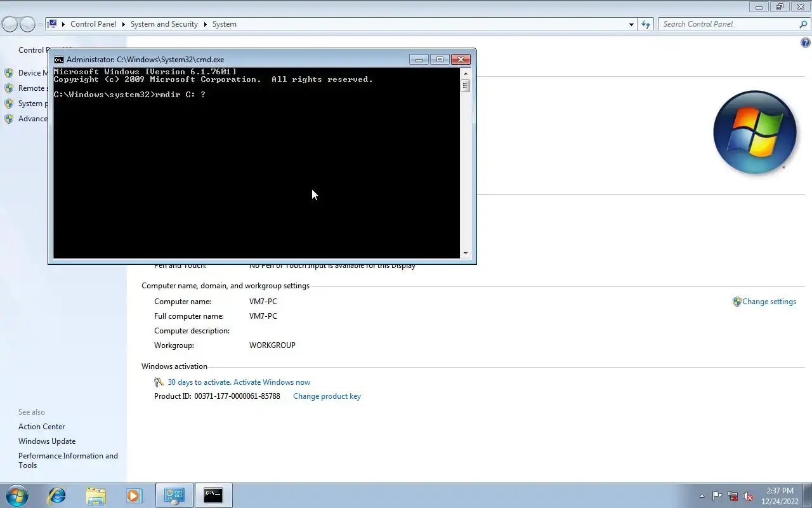Click Change settings link
The height and width of the screenshot is (508, 812).
[x=769, y=302]
